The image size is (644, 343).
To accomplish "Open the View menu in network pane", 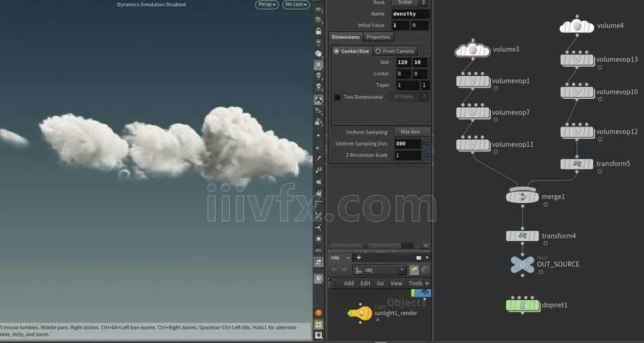I will tap(396, 283).
